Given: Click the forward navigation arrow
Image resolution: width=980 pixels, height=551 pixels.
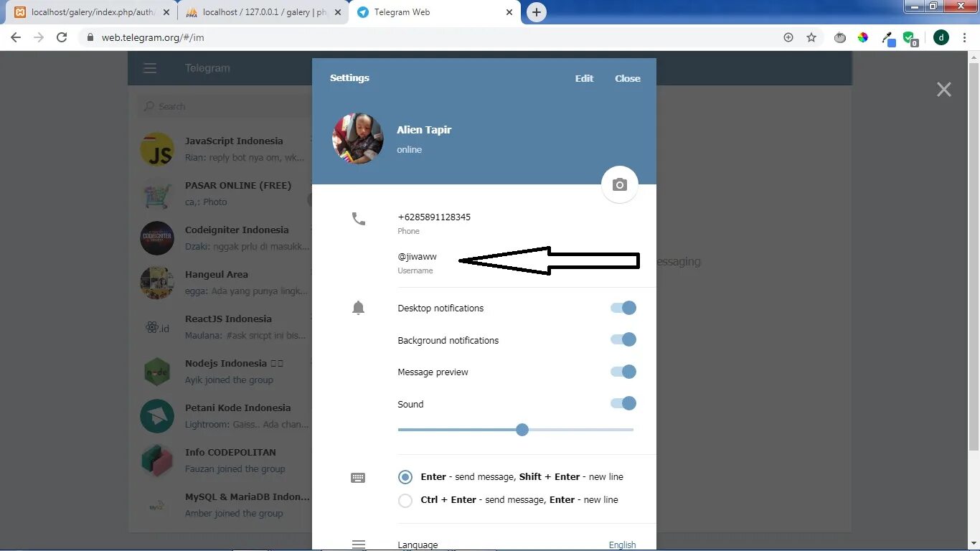Looking at the screenshot, I should click(x=39, y=37).
